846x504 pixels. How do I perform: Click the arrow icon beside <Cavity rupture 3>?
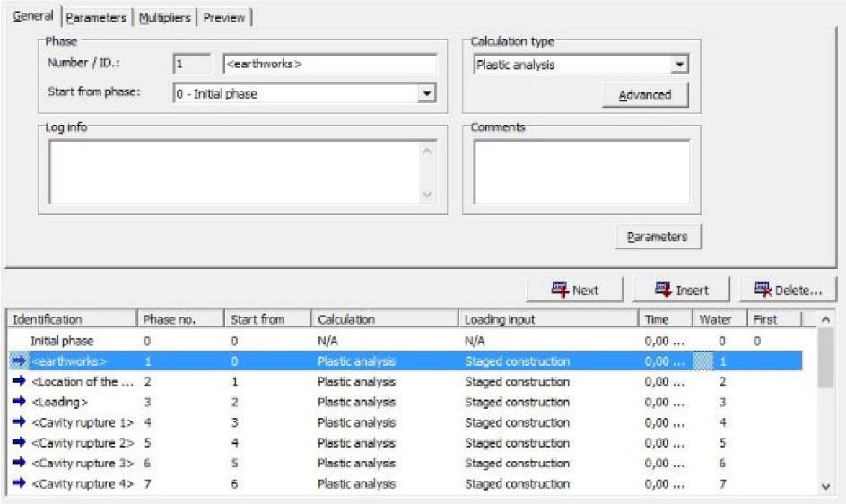pos(19,464)
